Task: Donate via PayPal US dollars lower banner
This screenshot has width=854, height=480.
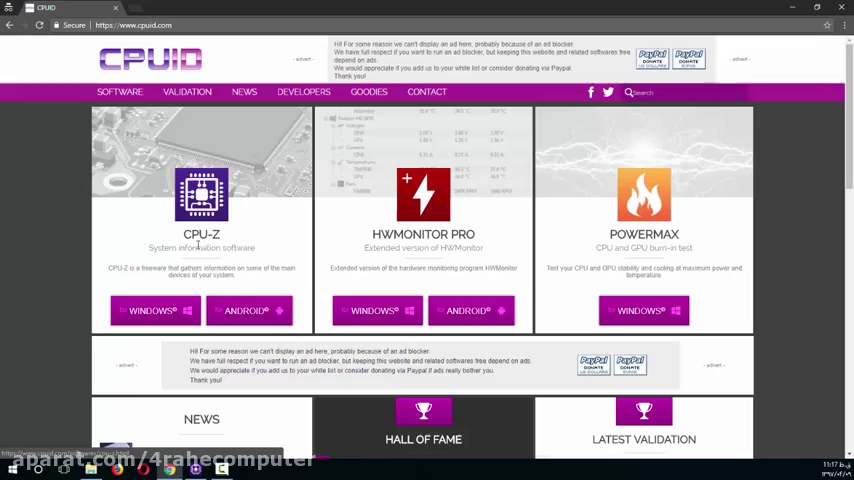Action: [594, 365]
